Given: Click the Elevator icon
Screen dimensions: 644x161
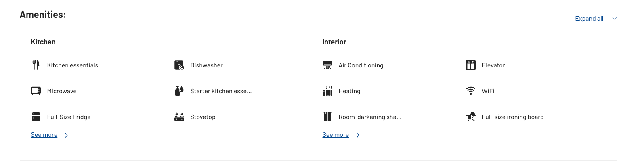Looking at the screenshot, I should [471, 65].
